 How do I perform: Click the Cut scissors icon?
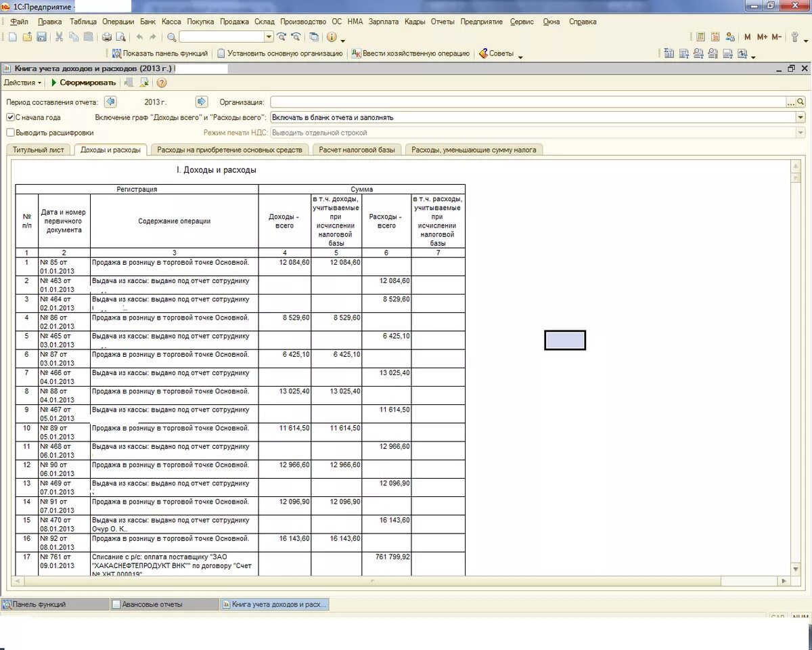(x=60, y=37)
